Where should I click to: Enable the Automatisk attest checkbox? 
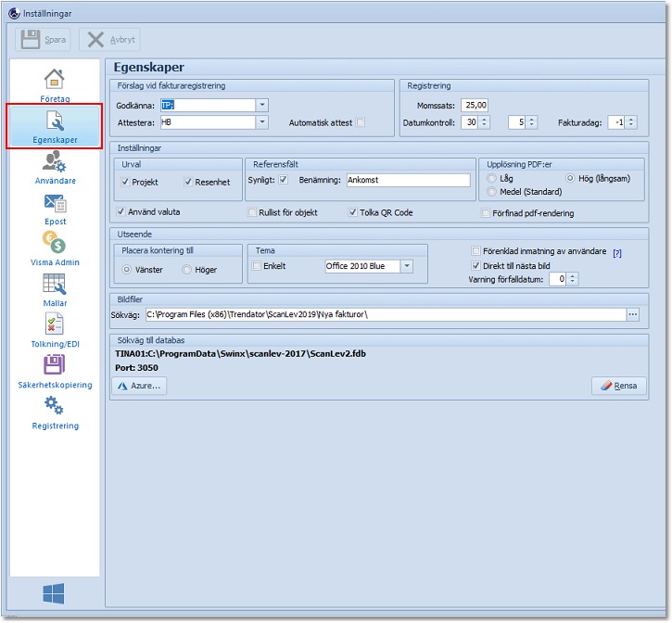click(361, 122)
